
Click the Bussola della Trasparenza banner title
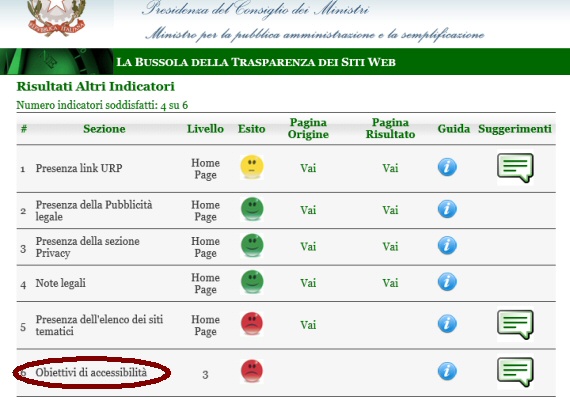(x=256, y=62)
